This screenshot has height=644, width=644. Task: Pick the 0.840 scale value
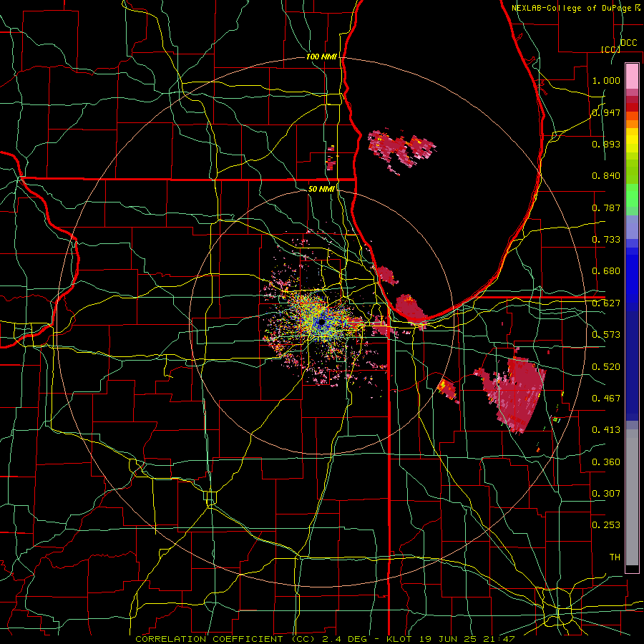(606, 176)
